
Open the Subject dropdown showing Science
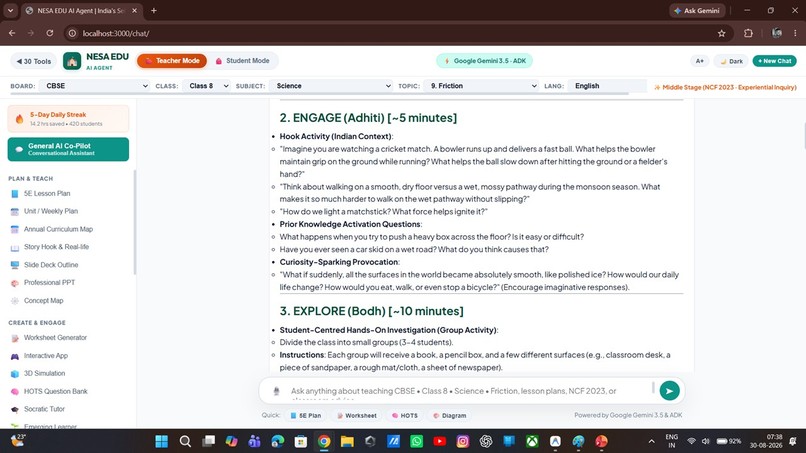point(332,86)
